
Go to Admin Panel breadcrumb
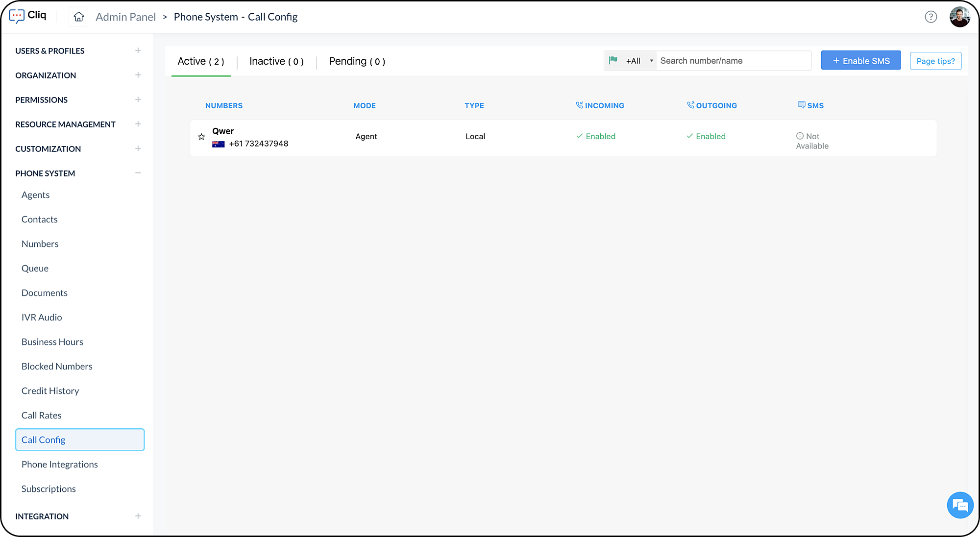tap(125, 17)
